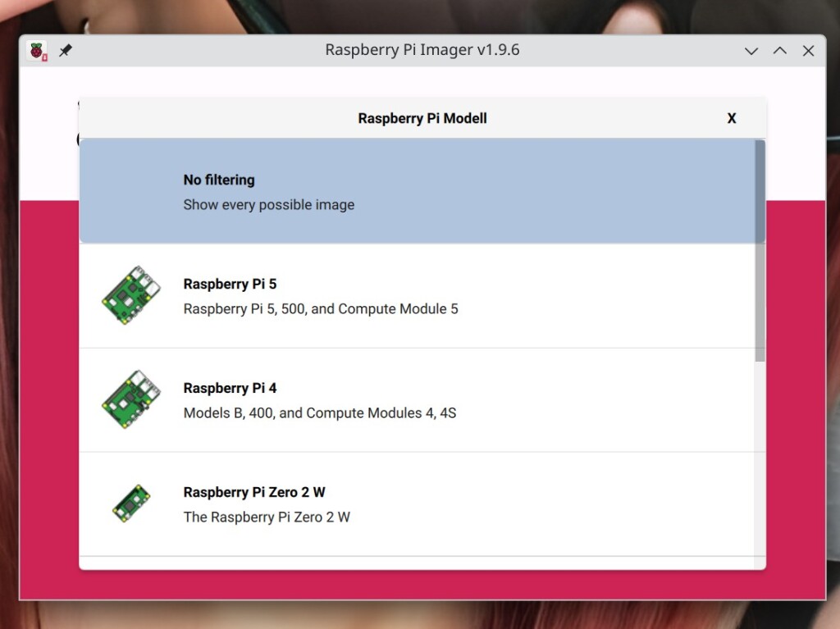Image resolution: width=840 pixels, height=629 pixels.
Task: Click the Raspberry Pi 4 board icon
Action: pos(131,399)
